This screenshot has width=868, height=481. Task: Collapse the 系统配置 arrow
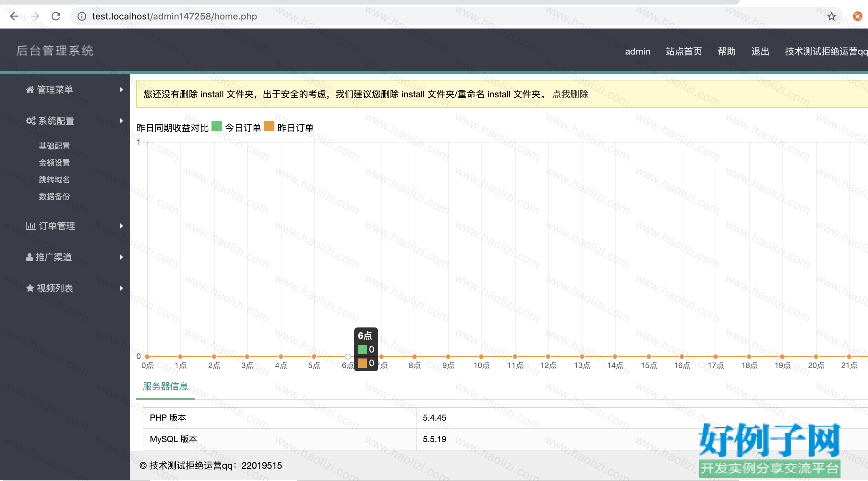tap(121, 121)
